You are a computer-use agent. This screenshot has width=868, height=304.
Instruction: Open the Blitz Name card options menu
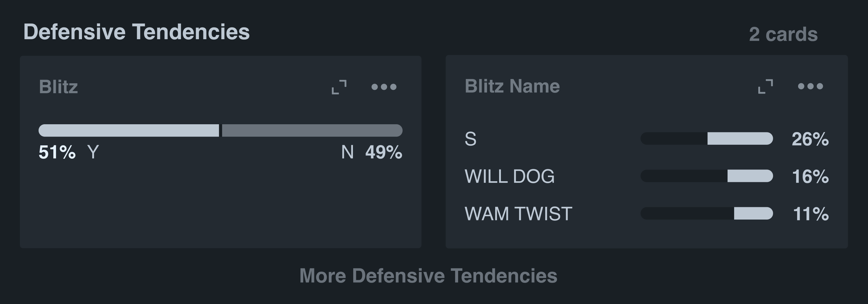[810, 86]
